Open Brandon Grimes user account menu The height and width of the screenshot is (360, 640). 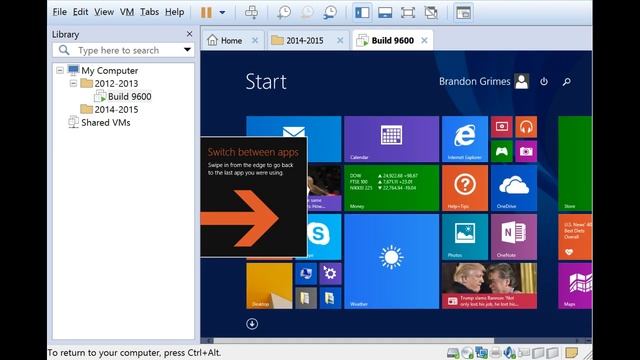(484, 81)
